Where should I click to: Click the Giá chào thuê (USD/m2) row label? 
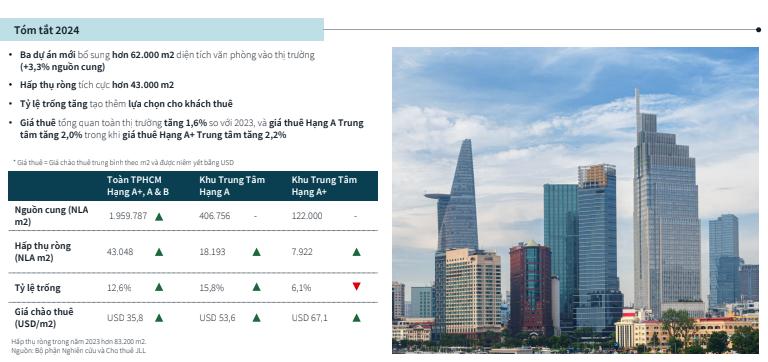(x=44, y=317)
